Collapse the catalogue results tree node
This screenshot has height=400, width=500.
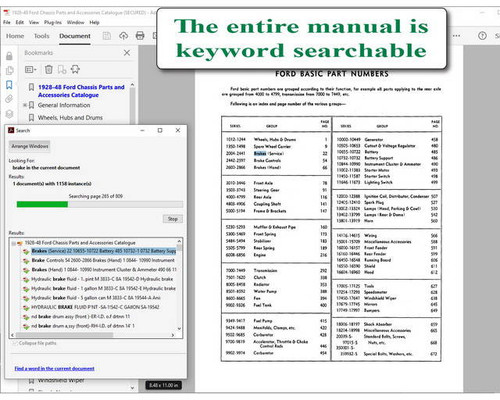tap(13, 243)
